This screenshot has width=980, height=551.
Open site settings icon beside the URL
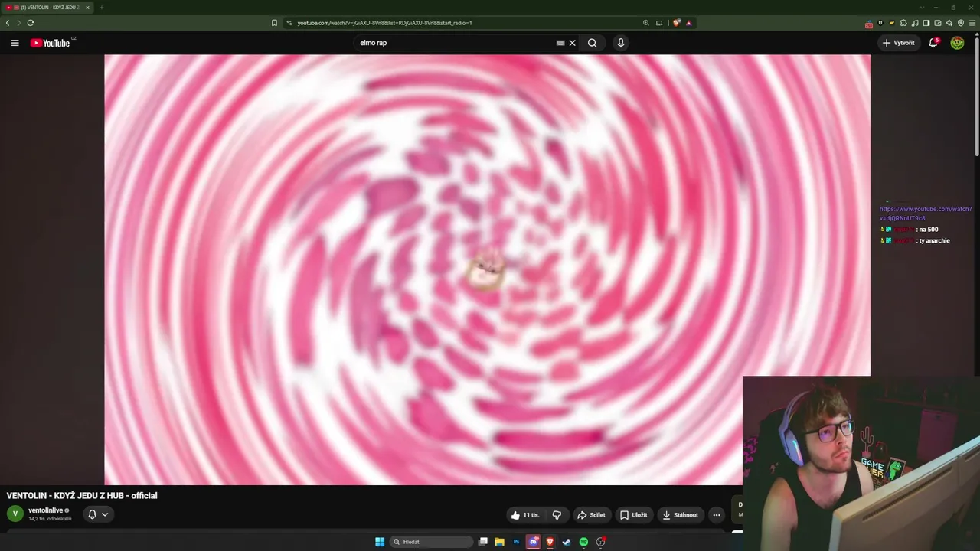[x=289, y=23]
